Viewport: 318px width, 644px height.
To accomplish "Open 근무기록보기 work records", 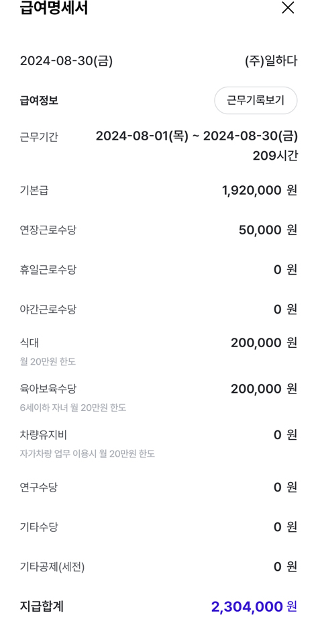I will click(x=256, y=100).
